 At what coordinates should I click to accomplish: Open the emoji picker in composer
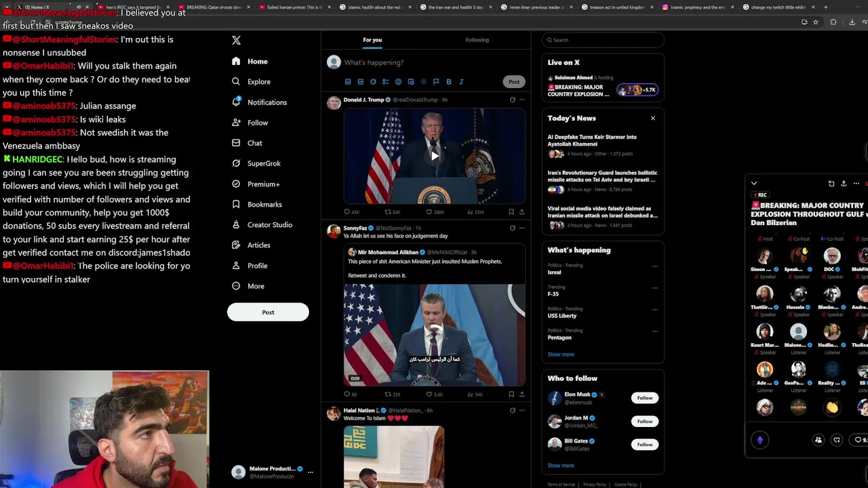398,82
